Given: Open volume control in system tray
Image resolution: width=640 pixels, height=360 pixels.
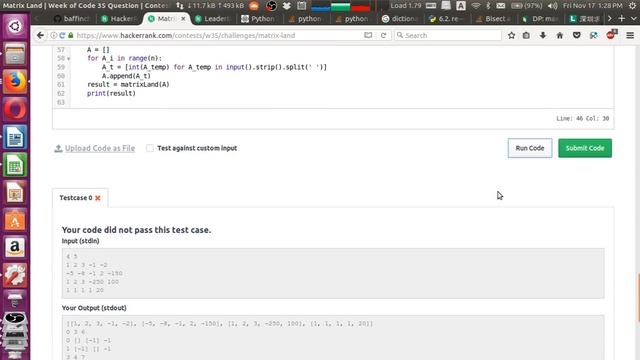Looking at the screenshot, I should (x=552, y=6).
